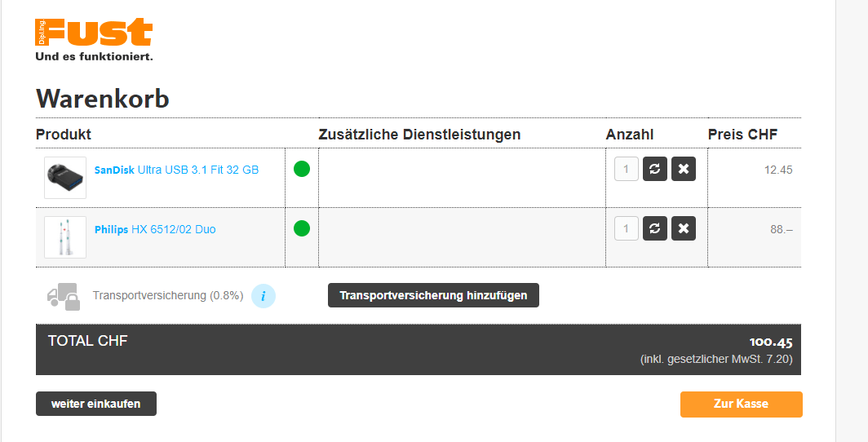Open transport insurance info icon
The height and width of the screenshot is (442, 868).
(x=263, y=296)
